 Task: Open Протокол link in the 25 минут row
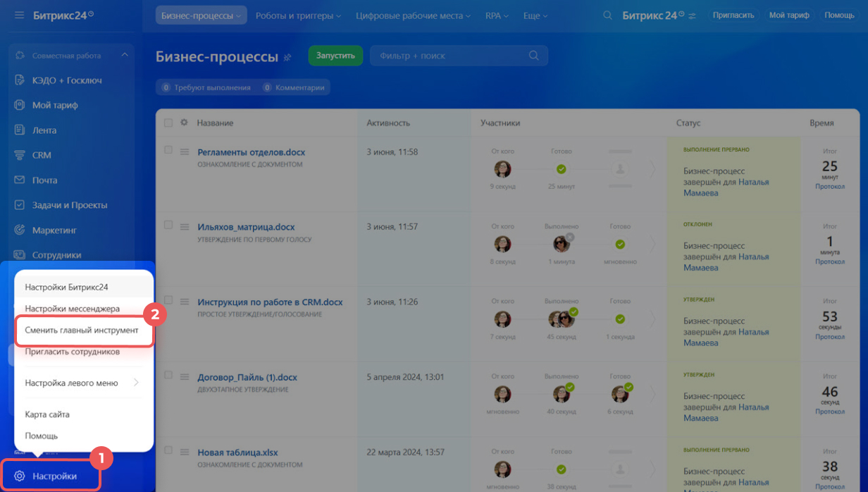(830, 187)
